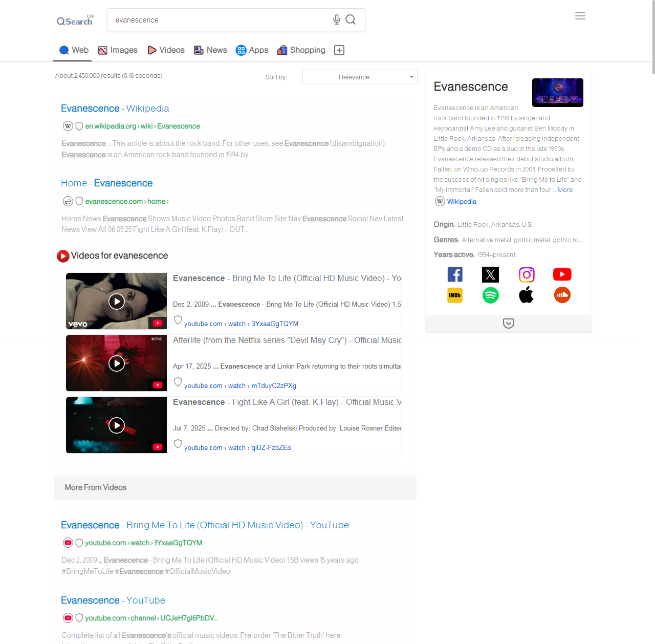The height and width of the screenshot is (644, 655).
Task: Click the plus icon after Shopping tab
Action: pos(339,50)
